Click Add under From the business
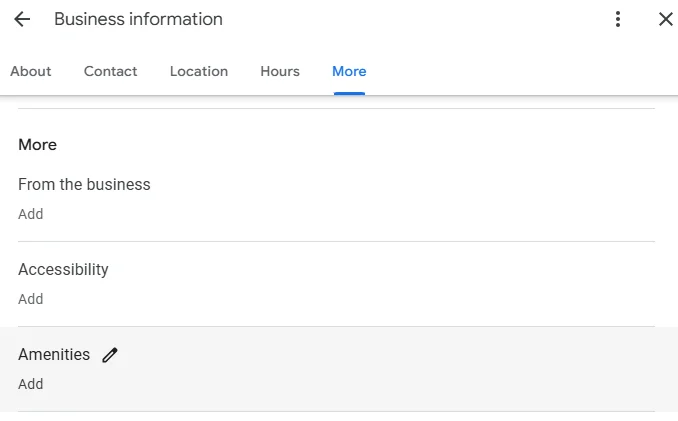This screenshot has width=678, height=421. pyautogui.click(x=31, y=214)
